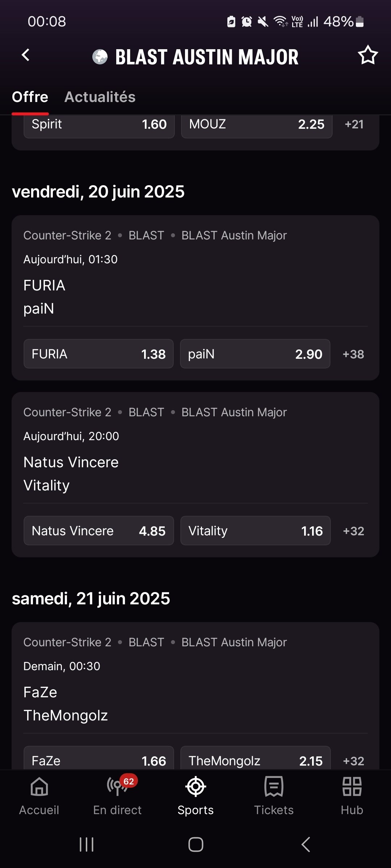Pick MOUZ at odds 2.25

[256, 125]
